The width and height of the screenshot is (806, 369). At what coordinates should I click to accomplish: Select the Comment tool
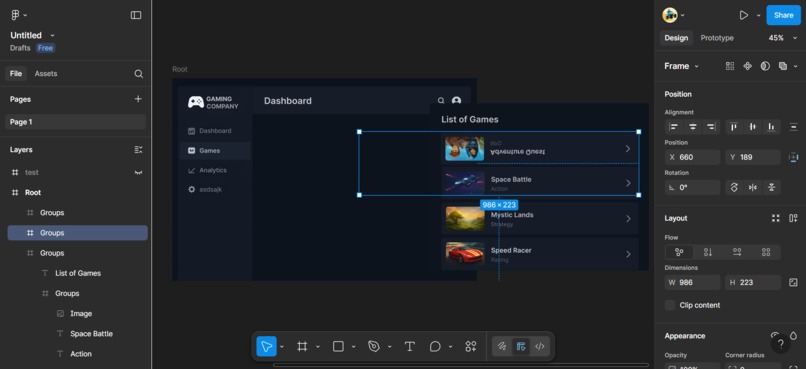coord(435,346)
